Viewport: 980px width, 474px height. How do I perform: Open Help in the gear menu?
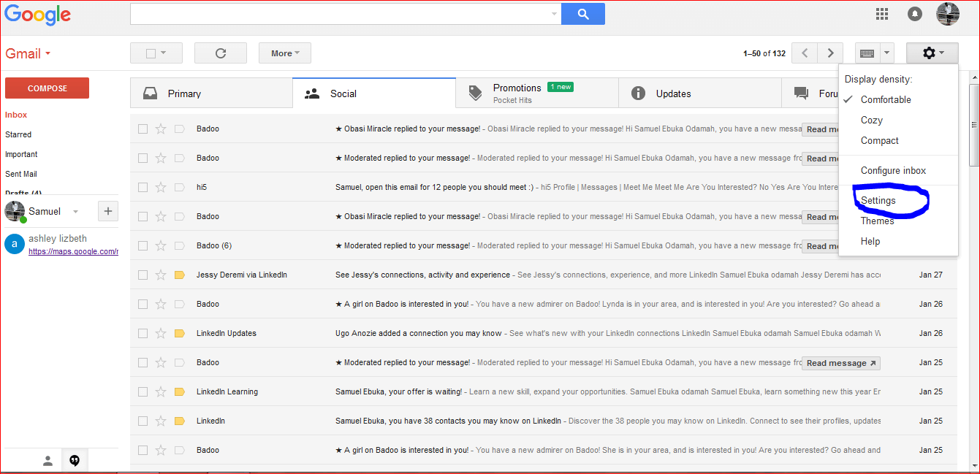click(870, 241)
